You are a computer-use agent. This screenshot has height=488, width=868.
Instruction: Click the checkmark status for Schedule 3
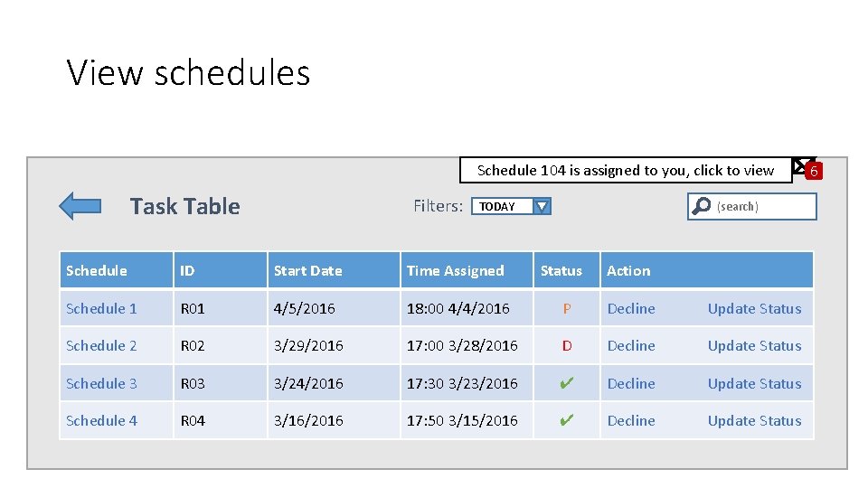pyautogui.click(x=566, y=383)
